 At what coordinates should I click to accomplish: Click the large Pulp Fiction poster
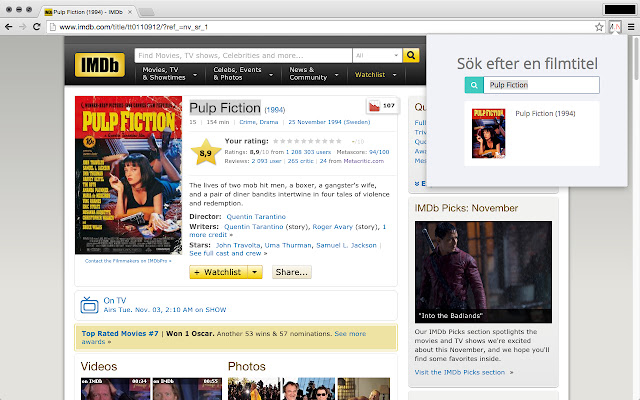click(128, 175)
